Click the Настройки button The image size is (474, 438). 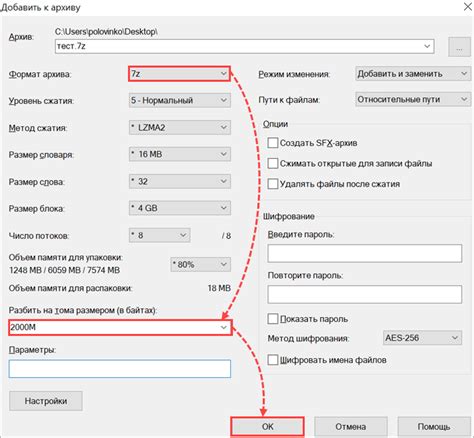tap(46, 401)
